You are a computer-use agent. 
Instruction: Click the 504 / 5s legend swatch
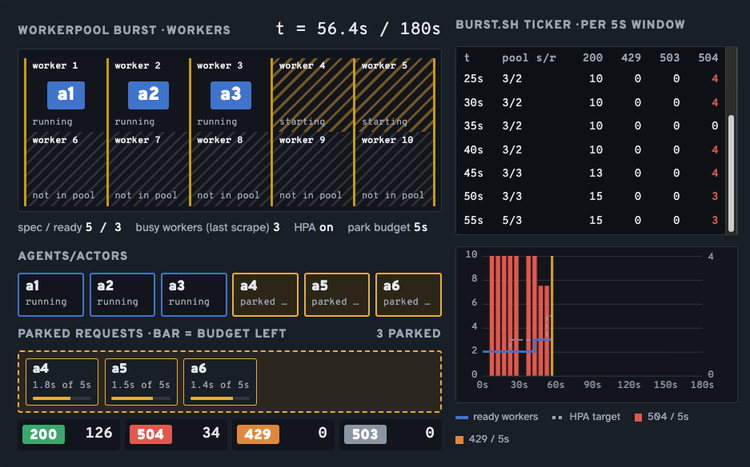click(x=638, y=417)
